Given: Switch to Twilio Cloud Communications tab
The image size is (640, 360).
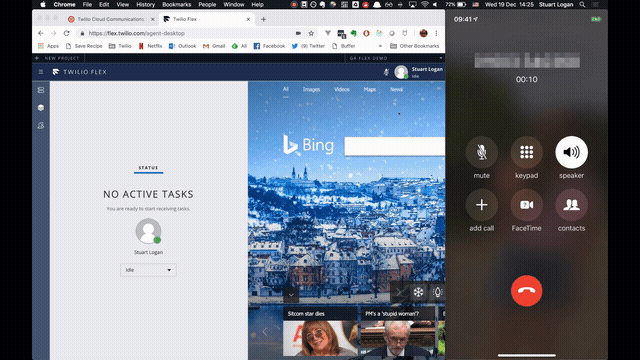Looking at the screenshot, I should [110, 19].
